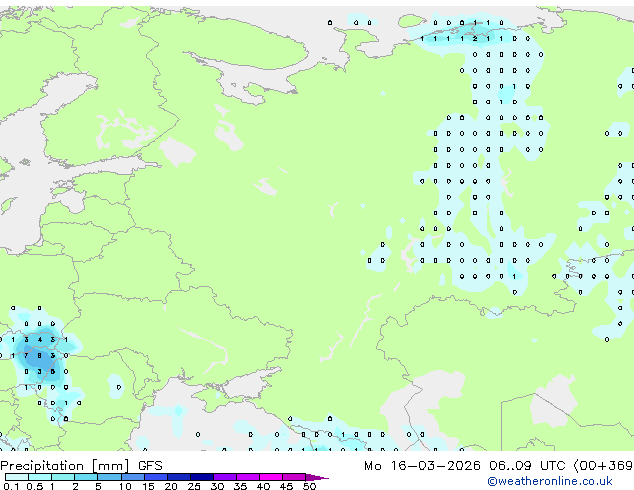The width and height of the screenshot is (634, 490).
Task: Click the 20–25 mm legend swatch
Action: click(x=179, y=477)
